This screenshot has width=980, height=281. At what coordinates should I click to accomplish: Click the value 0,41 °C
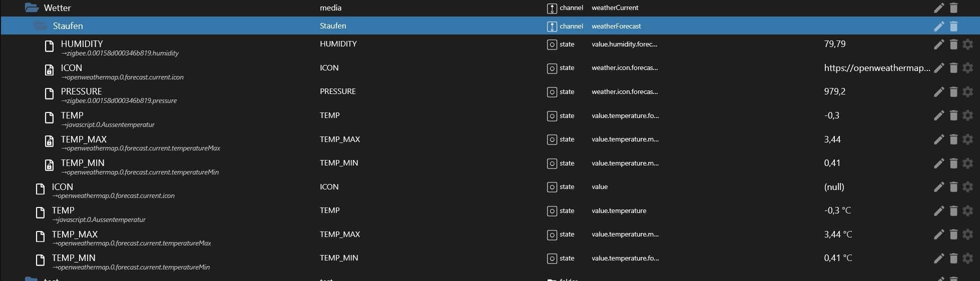[838, 258]
